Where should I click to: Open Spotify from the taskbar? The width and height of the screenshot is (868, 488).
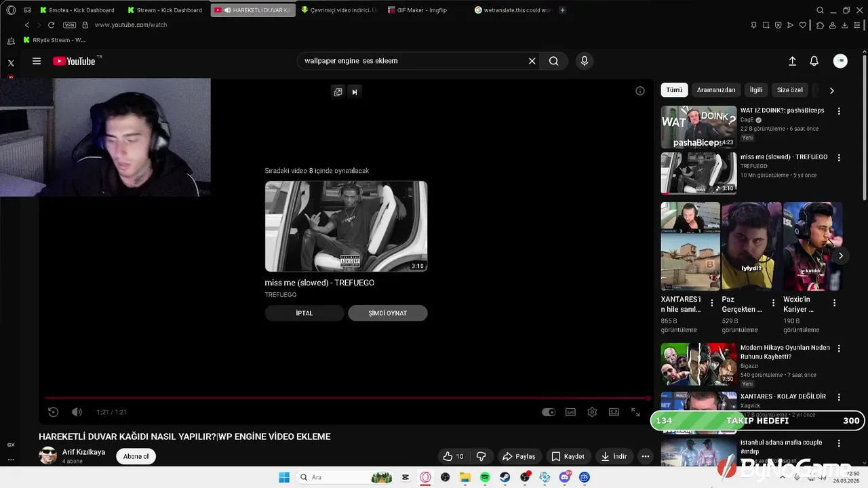(485, 477)
